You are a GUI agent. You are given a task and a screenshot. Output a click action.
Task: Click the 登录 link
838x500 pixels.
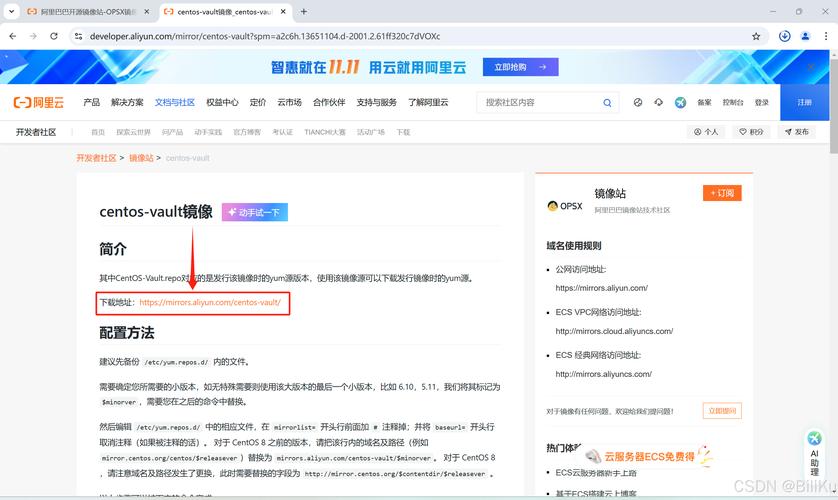pos(762,102)
